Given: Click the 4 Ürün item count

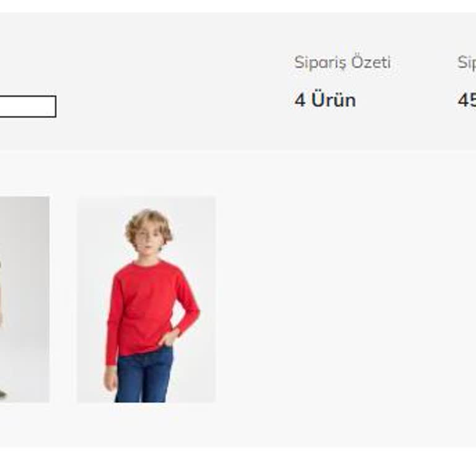Looking at the screenshot, I should pyautogui.click(x=325, y=100).
